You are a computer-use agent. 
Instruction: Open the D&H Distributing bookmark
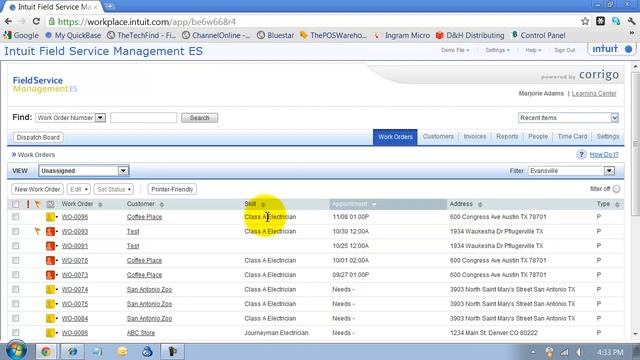(x=470, y=35)
